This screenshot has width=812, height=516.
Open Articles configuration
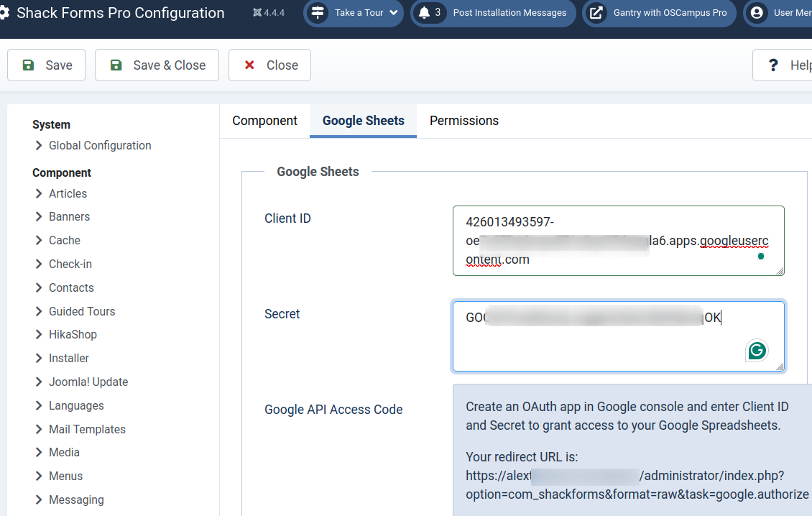(x=68, y=194)
